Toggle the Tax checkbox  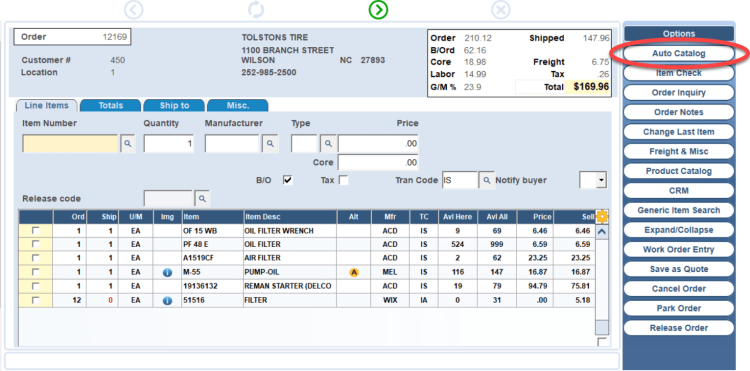pos(343,180)
